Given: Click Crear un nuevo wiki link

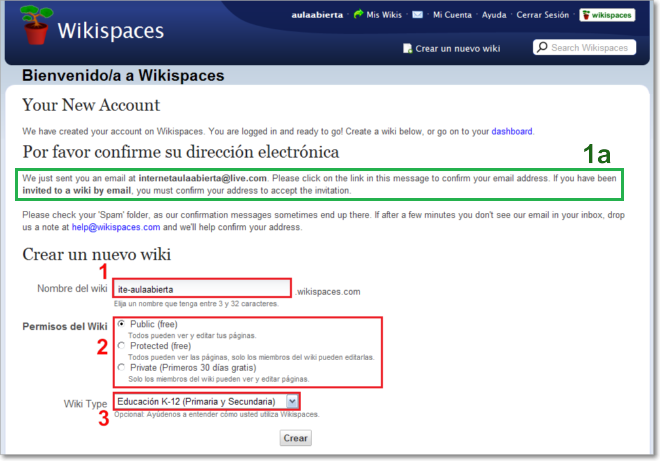Looking at the screenshot, I should (458, 48).
